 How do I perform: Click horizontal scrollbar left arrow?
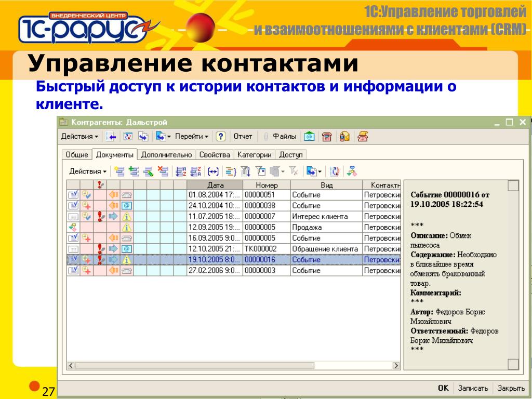pyautogui.click(x=71, y=366)
